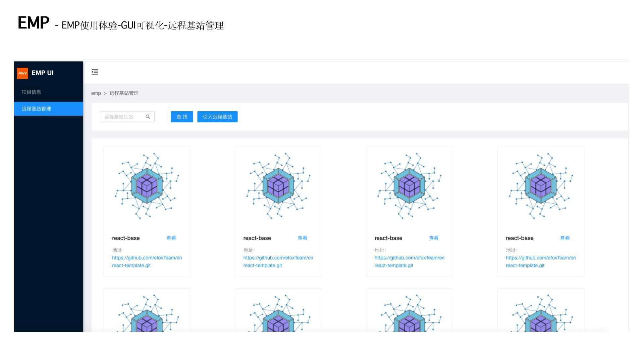Click the EMP UI sidebar title
Viewport: 644px width, 362px height.
click(x=42, y=73)
